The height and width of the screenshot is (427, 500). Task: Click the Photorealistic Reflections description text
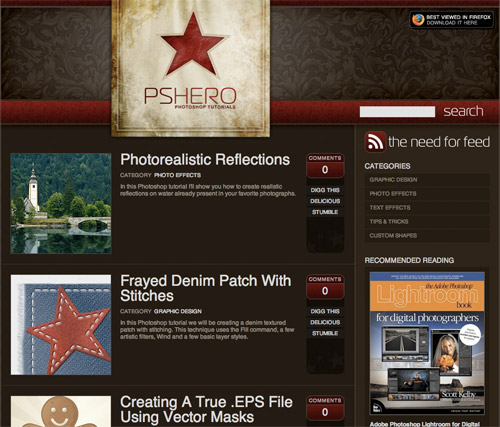(x=208, y=190)
